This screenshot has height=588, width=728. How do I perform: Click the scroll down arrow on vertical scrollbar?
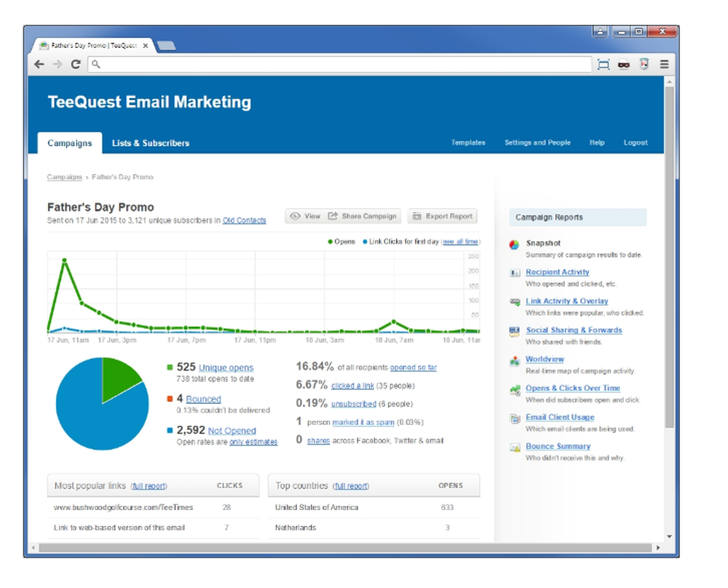[669, 536]
